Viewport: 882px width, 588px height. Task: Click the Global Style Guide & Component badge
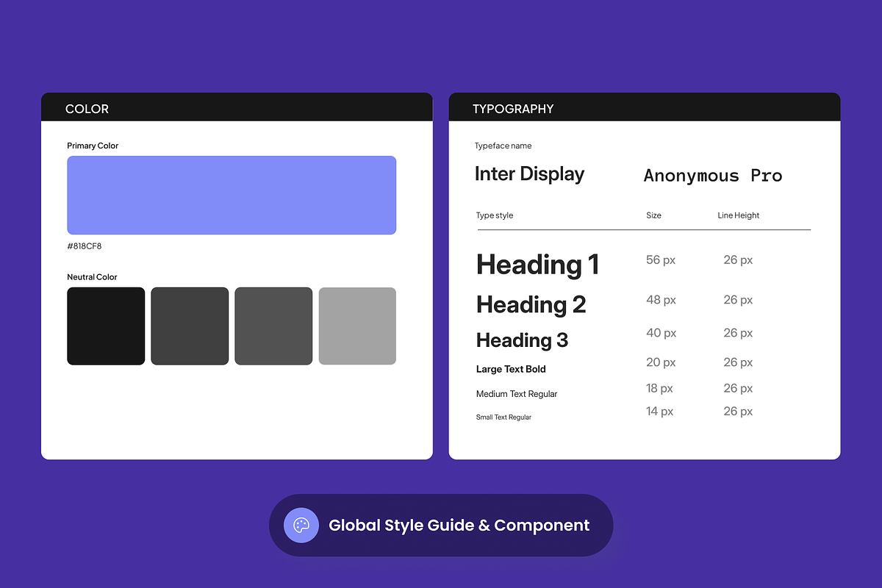click(x=441, y=526)
